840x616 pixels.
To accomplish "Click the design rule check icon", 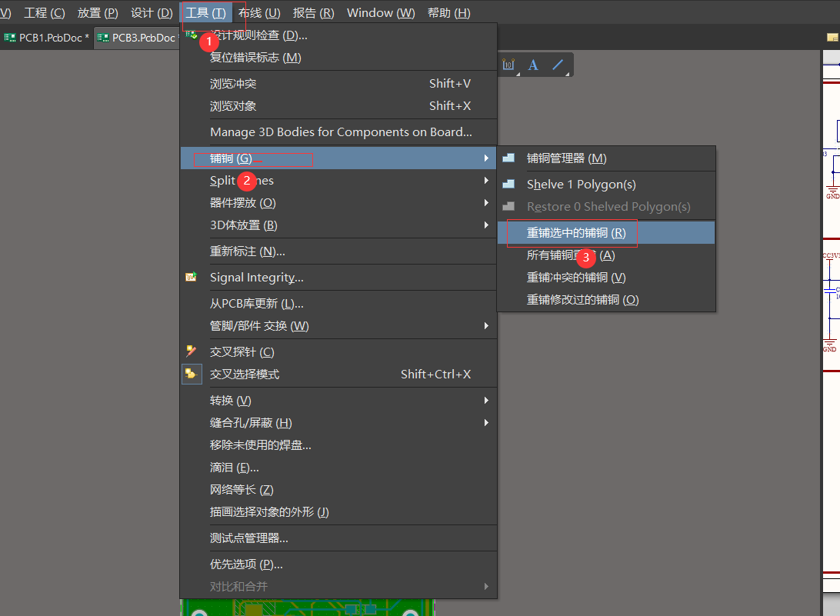I will point(192,35).
